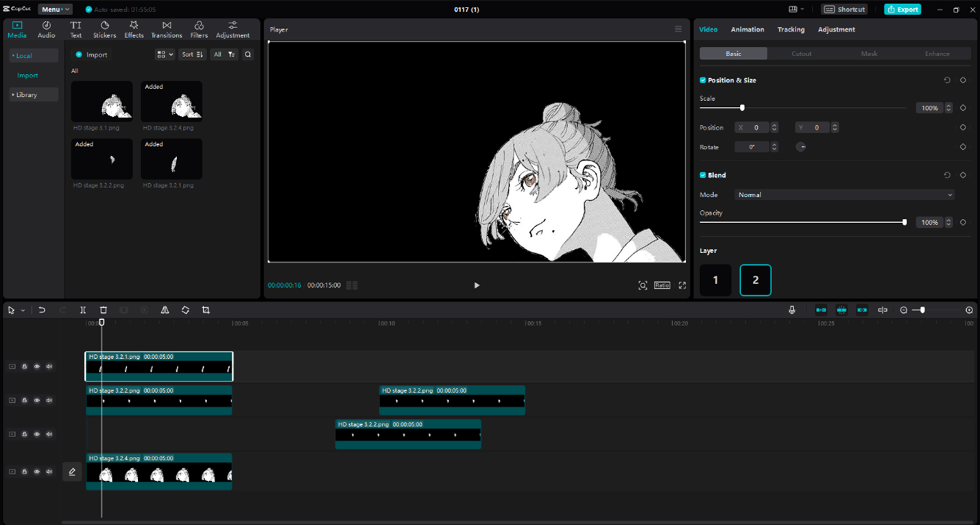980x525 pixels.
Task: Click the Opacity slider handle
Action: [905, 222]
